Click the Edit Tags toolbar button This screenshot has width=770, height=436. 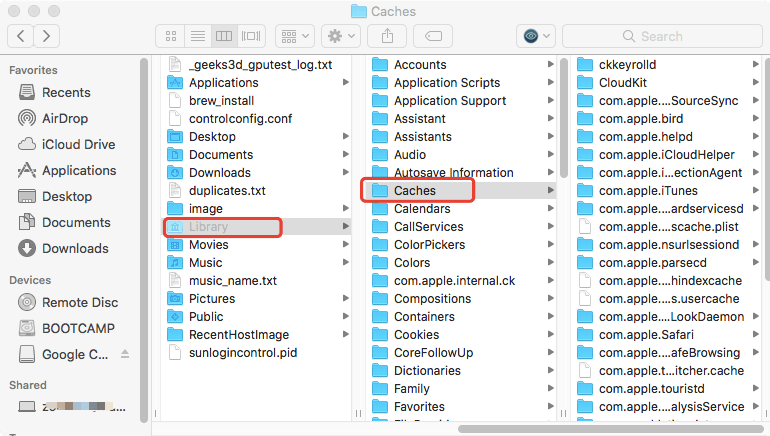pos(433,36)
